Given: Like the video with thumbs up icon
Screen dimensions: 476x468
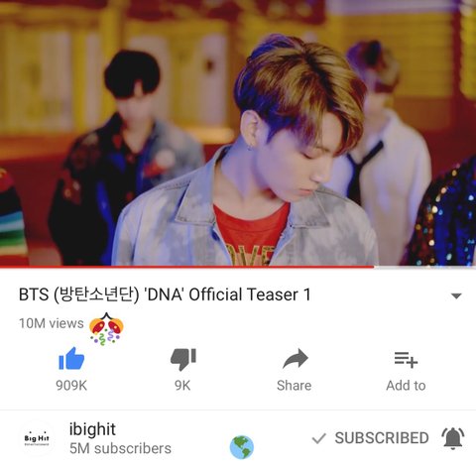Looking at the screenshot, I should [x=71, y=359].
